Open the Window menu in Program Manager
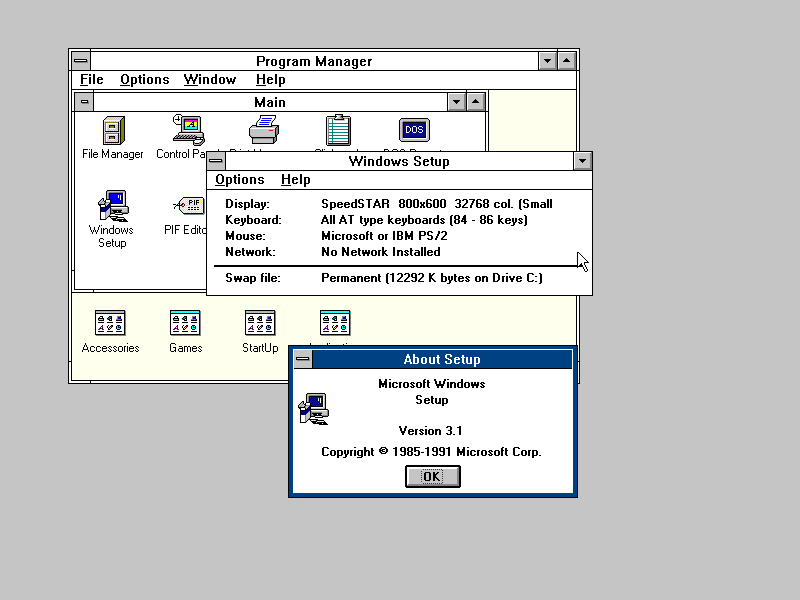 [210, 80]
